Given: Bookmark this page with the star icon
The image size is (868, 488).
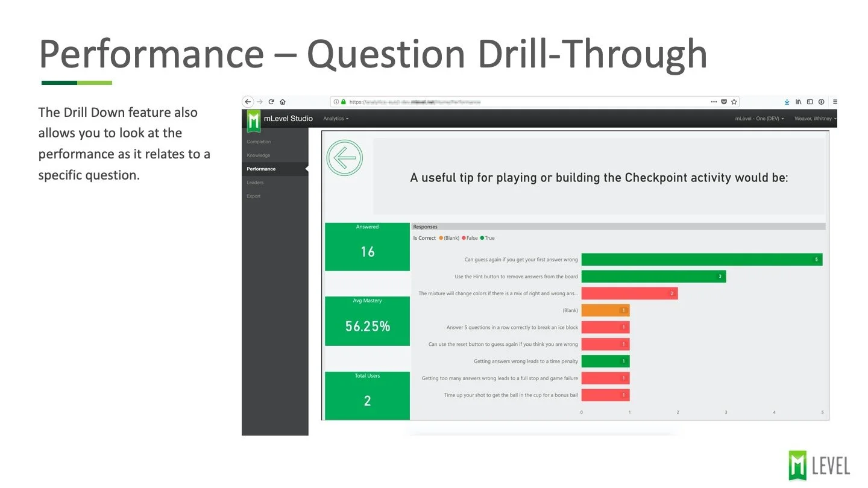Looking at the screenshot, I should click(734, 102).
